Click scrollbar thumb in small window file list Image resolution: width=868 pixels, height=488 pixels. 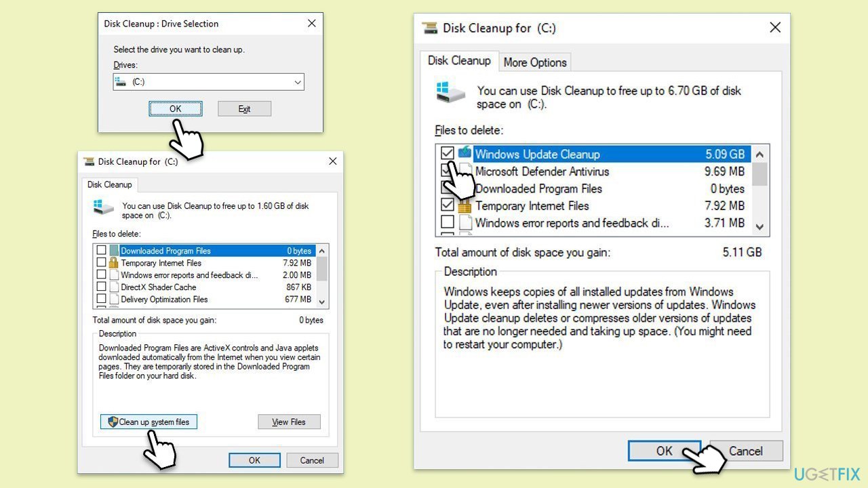(322, 269)
